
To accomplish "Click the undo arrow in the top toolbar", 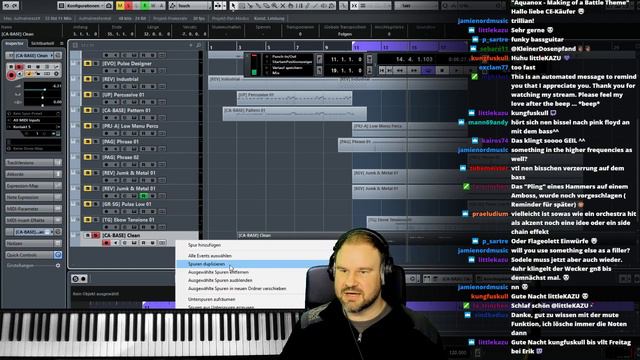I will coord(6,6).
